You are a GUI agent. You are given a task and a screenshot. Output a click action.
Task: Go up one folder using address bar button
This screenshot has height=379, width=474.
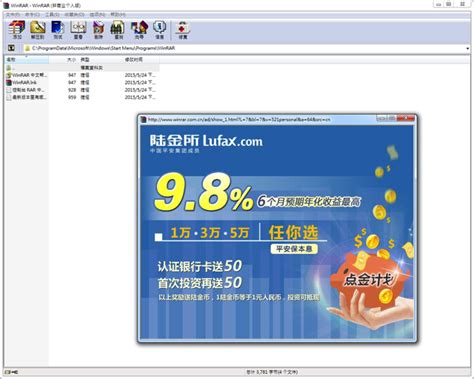pos(11,48)
